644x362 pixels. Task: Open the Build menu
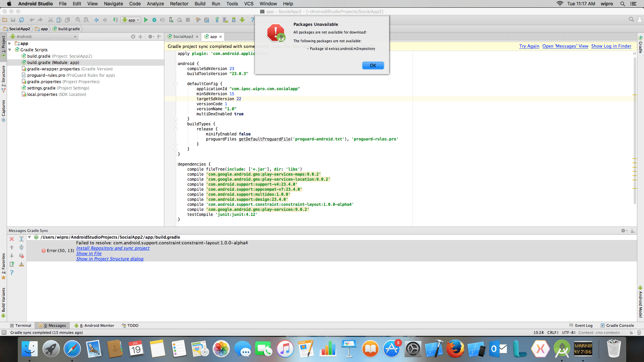200,4
